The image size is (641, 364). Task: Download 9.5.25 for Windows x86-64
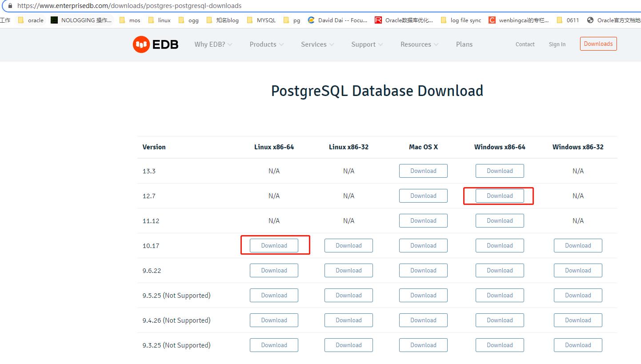pyautogui.click(x=500, y=295)
